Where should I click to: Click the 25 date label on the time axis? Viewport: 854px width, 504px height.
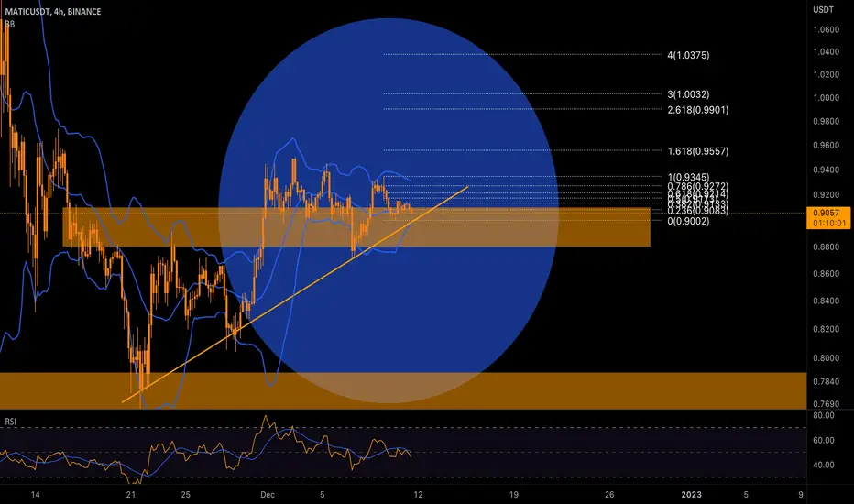click(x=186, y=495)
